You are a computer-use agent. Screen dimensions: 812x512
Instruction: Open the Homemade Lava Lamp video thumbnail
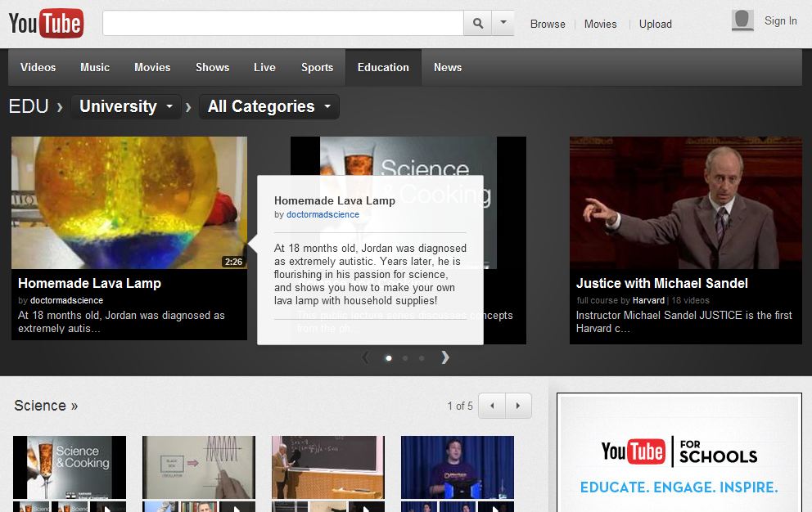tap(129, 202)
